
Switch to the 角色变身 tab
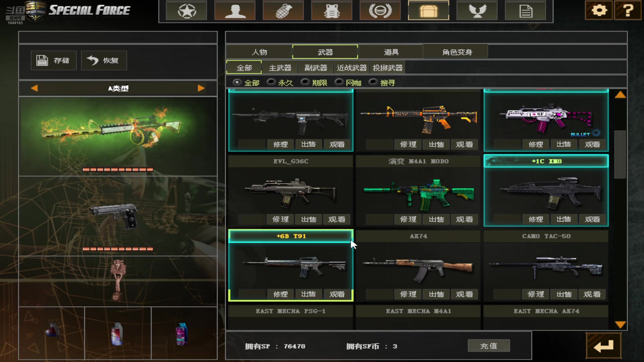coord(456,52)
